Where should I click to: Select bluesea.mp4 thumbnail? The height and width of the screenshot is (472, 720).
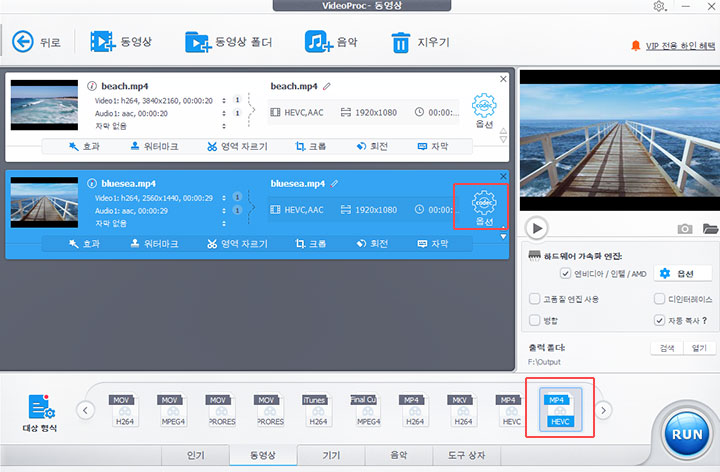(44, 202)
